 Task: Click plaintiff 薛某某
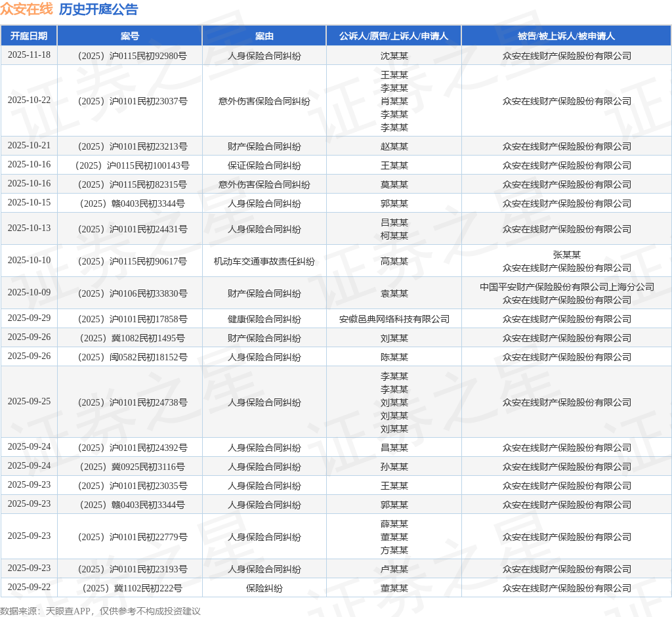(x=394, y=524)
